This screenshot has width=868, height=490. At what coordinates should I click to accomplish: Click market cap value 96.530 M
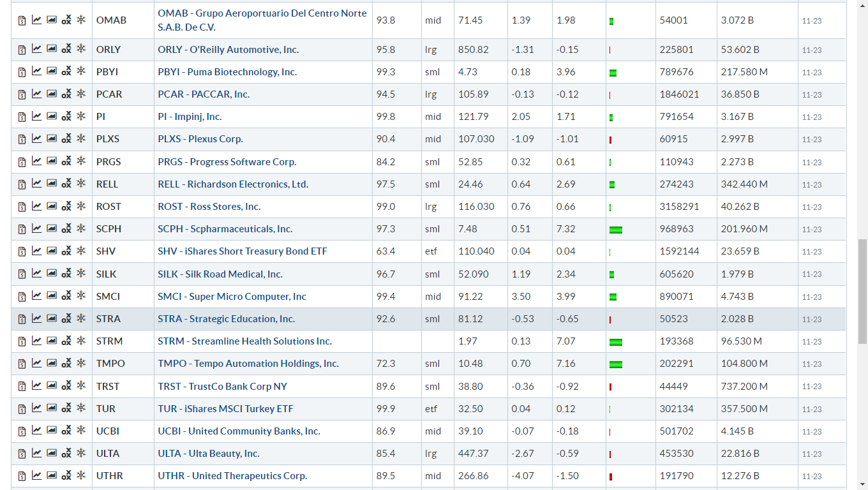point(742,341)
